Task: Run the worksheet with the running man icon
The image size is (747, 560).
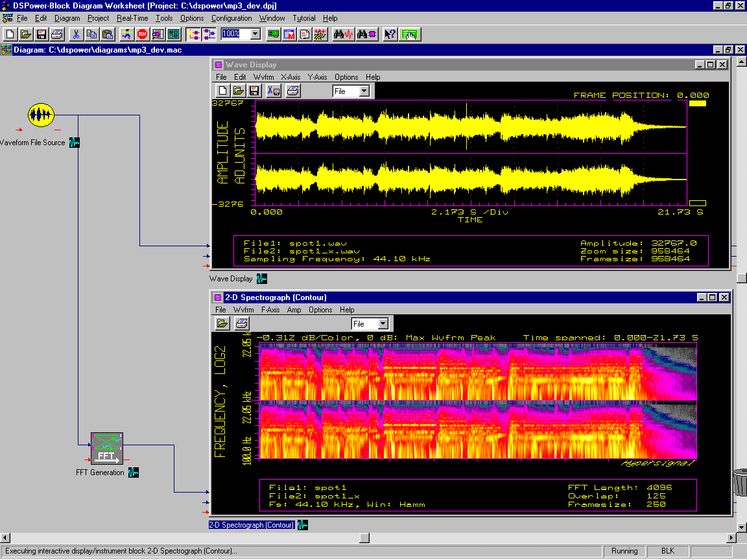Action: click(126, 34)
